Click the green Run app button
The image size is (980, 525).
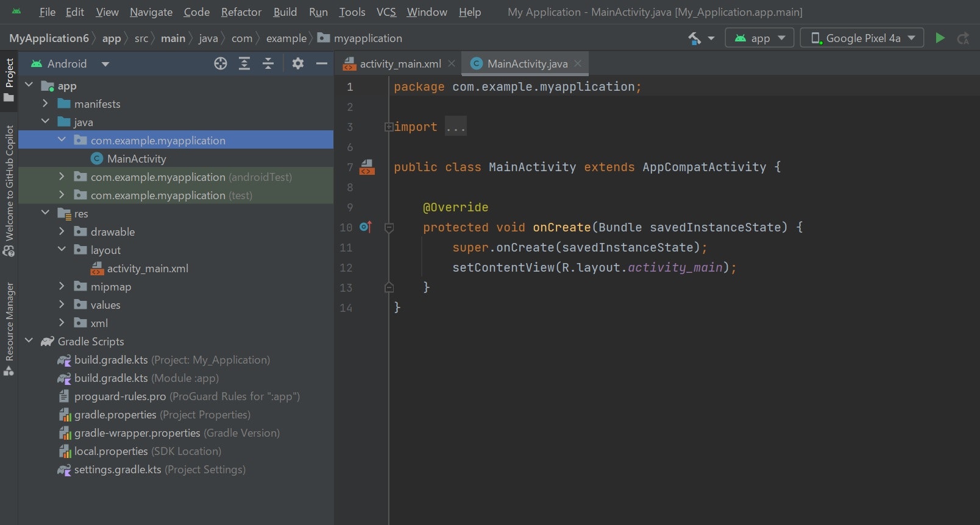point(940,38)
